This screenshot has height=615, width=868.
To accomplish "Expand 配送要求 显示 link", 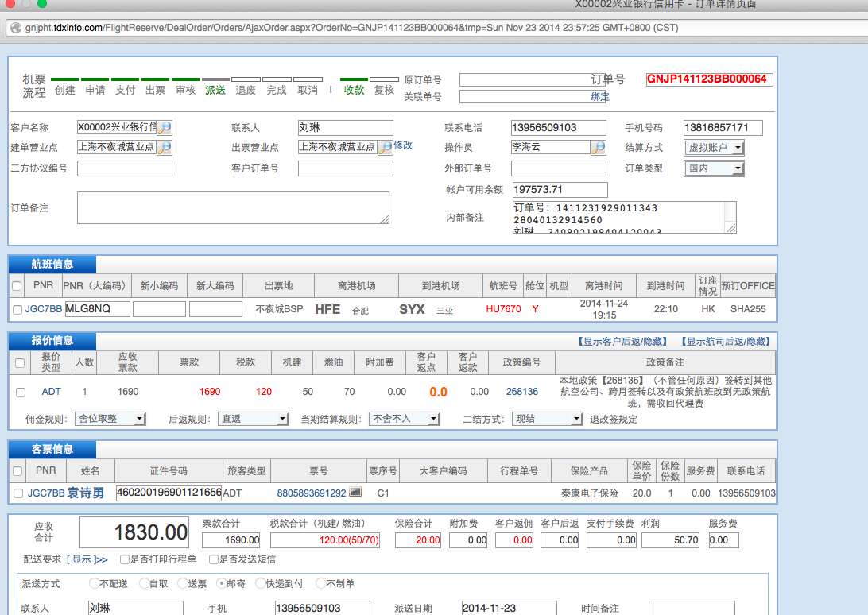I will pos(87,559).
